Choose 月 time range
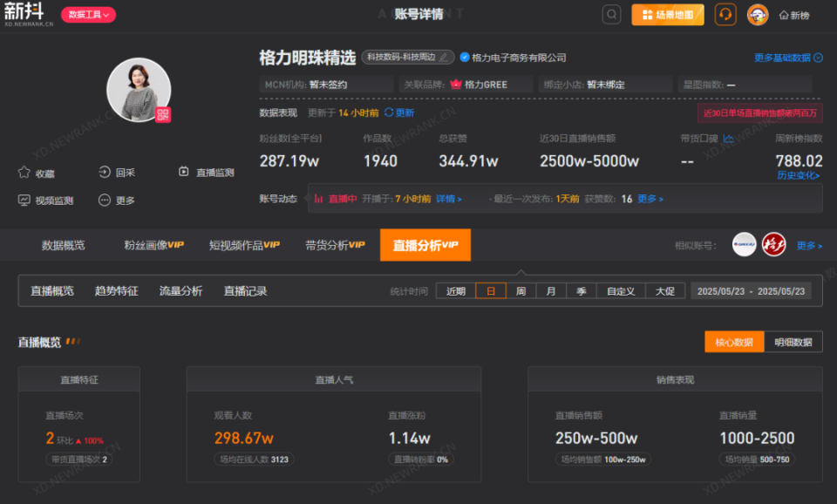This screenshot has height=504, width=837. click(551, 291)
